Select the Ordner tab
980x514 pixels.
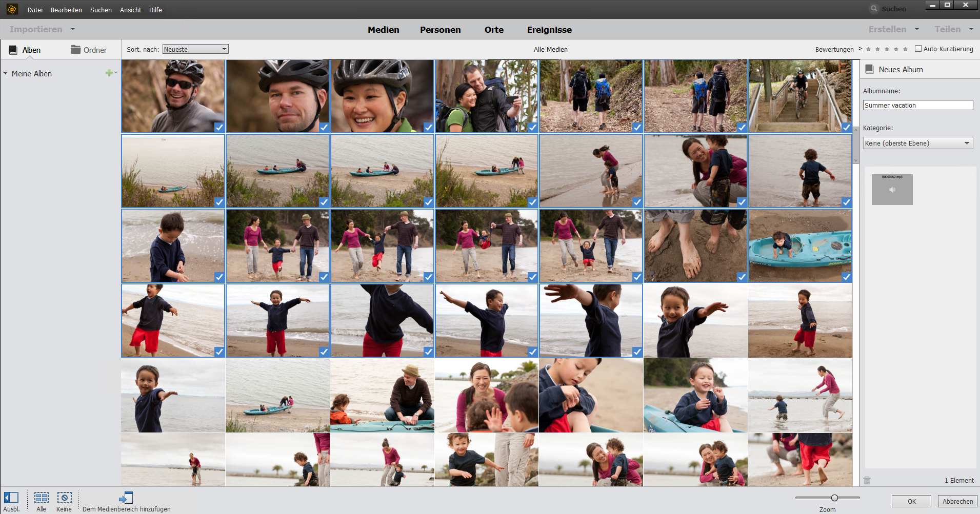point(89,50)
